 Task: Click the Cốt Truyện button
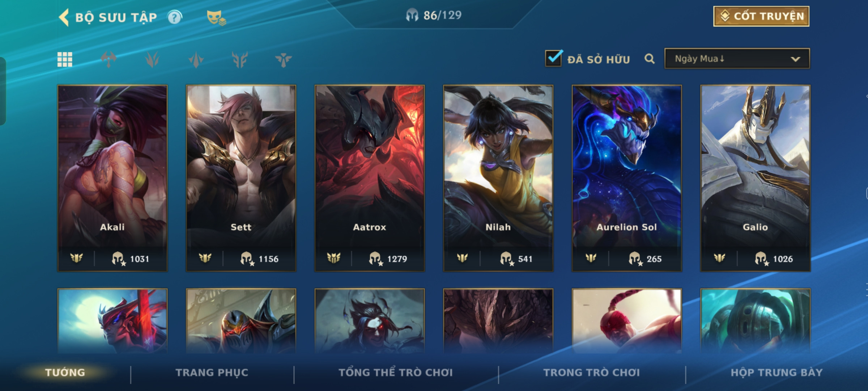761,16
